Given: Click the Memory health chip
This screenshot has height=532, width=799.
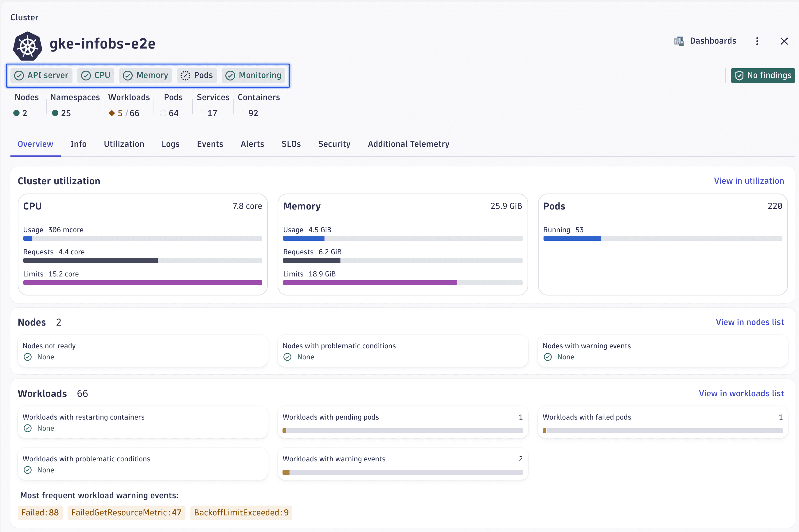Looking at the screenshot, I should 146,75.
